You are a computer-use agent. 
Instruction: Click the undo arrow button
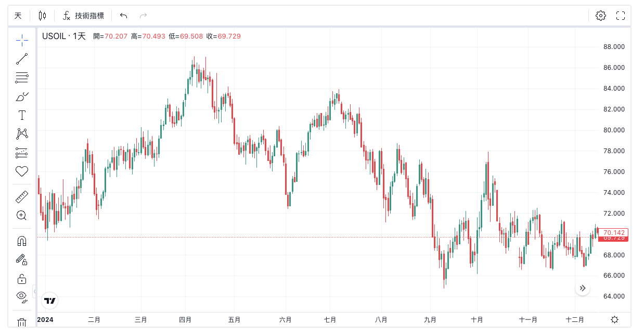click(123, 16)
